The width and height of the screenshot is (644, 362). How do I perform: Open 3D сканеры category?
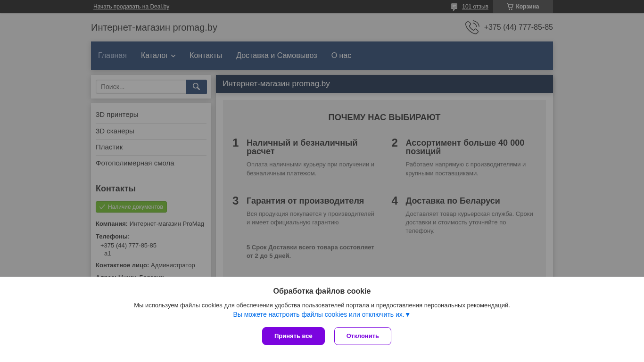[x=115, y=131]
